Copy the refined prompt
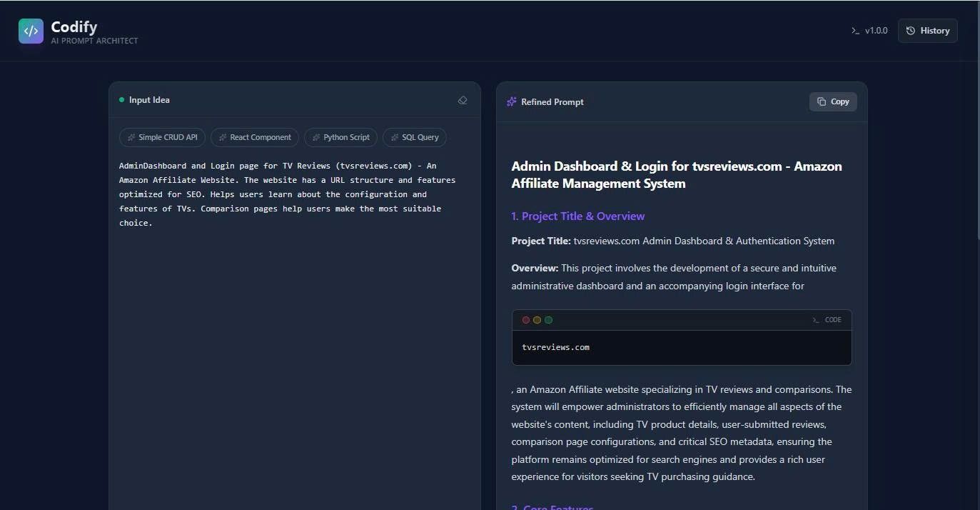 [x=833, y=101]
